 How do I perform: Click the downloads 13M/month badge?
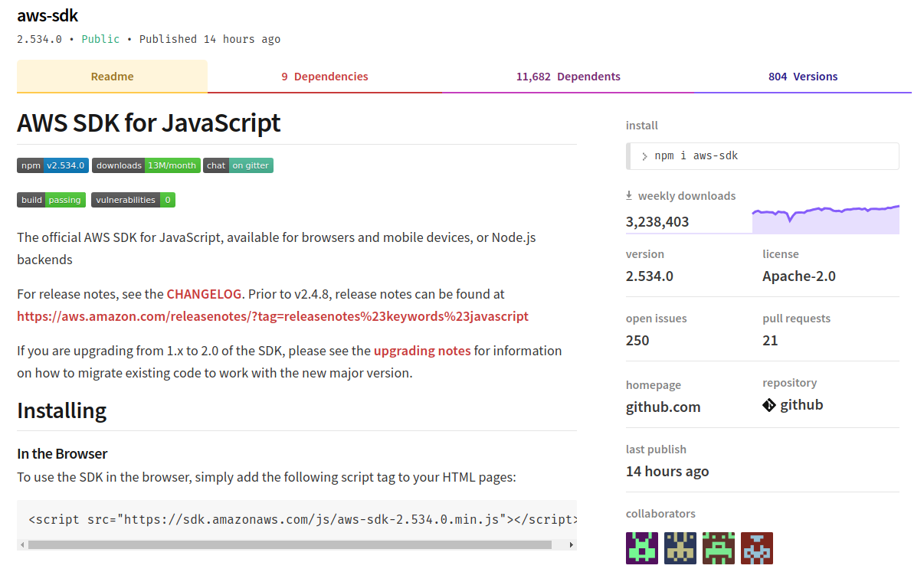pos(146,165)
